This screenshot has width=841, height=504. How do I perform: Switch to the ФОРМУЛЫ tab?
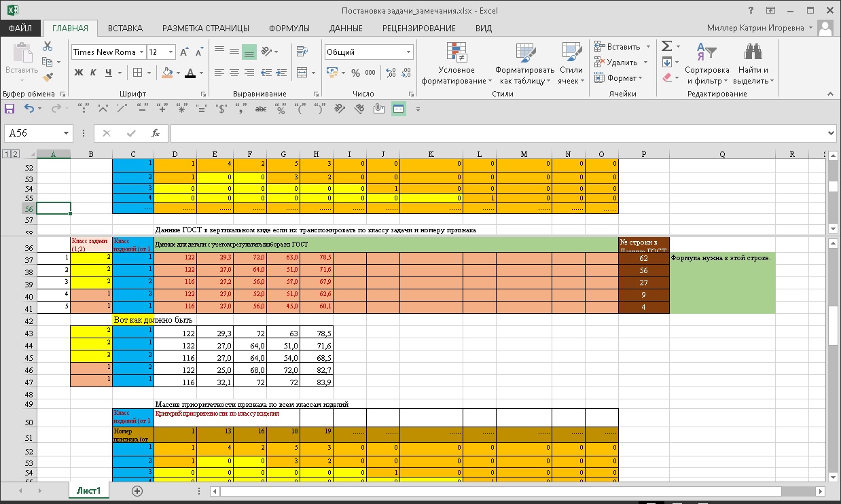point(289,28)
